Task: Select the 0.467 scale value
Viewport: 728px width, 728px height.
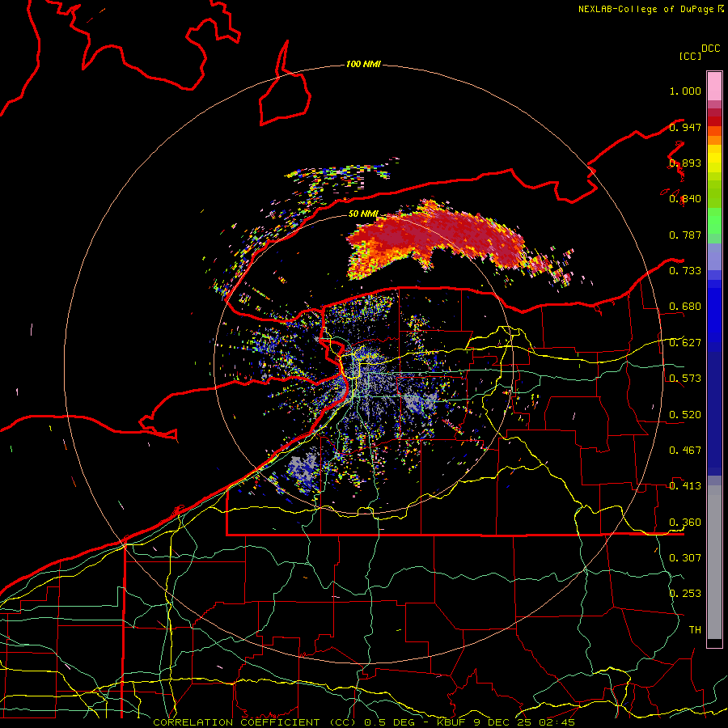Action: [685, 451]
